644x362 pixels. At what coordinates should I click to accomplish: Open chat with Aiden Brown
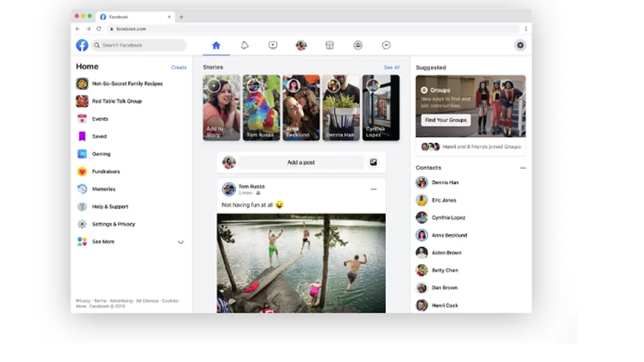(438, 253)
